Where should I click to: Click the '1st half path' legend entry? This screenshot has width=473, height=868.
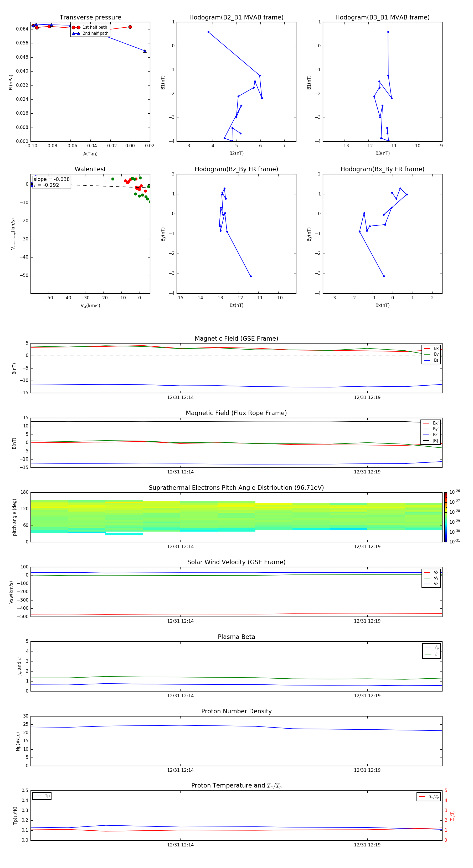pos(90,27)
